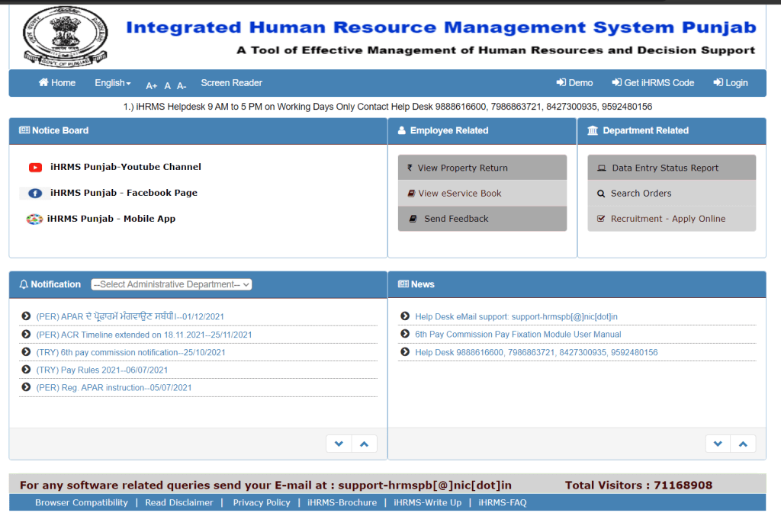Open the iHRMS Punjab - Mobile App link
This screenshot has height=532, width=781.
pyautogui.click(x=111, y=219)
